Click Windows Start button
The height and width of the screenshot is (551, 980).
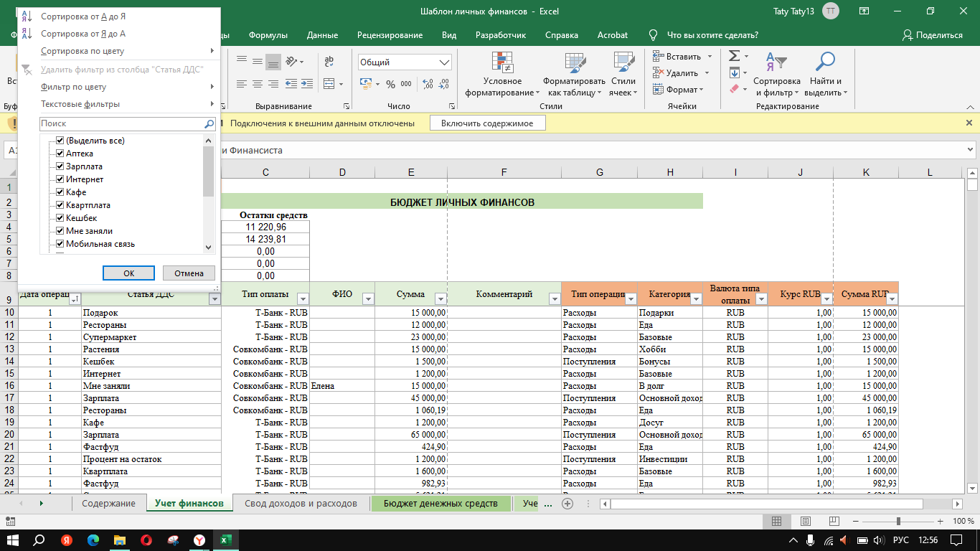[x=12, y=540]
